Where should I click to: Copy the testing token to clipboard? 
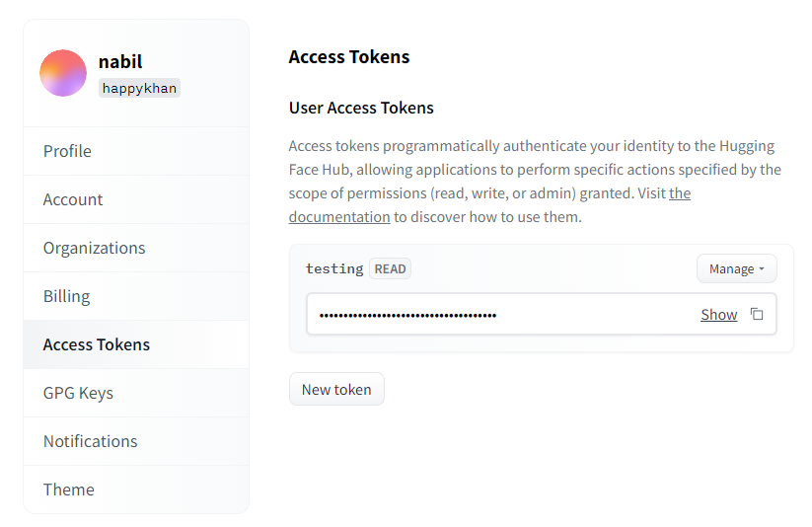coord(757,314)
